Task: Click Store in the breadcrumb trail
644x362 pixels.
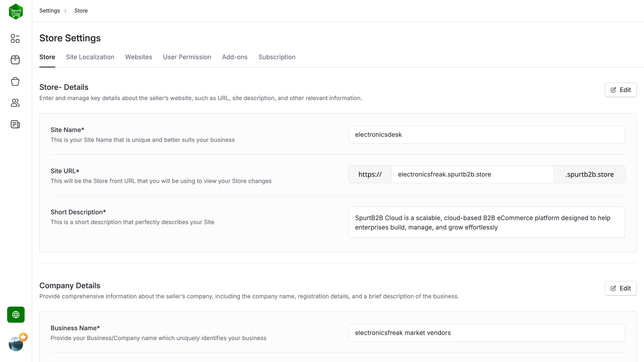Action: pyautogui.click(x=81, y=10)
